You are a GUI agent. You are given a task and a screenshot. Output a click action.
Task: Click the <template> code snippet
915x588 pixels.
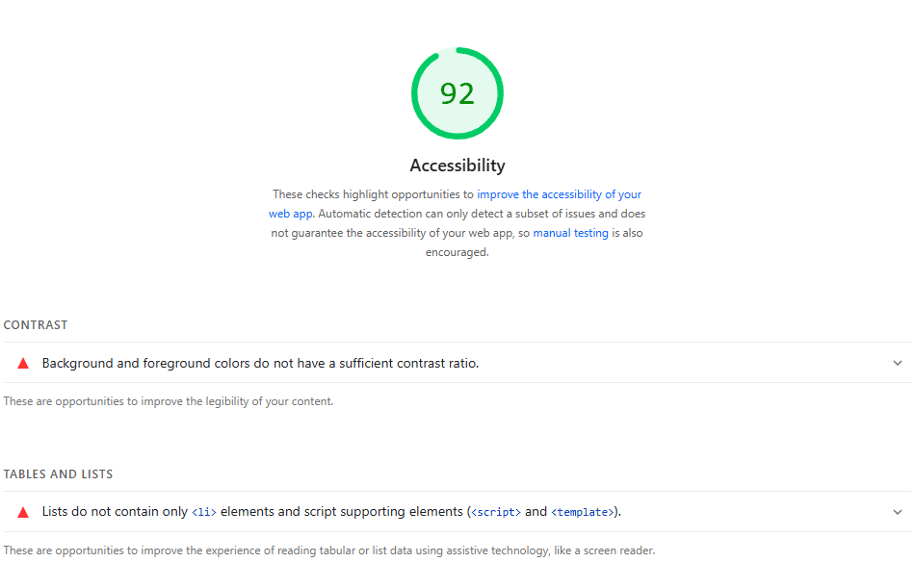[583, 512]
